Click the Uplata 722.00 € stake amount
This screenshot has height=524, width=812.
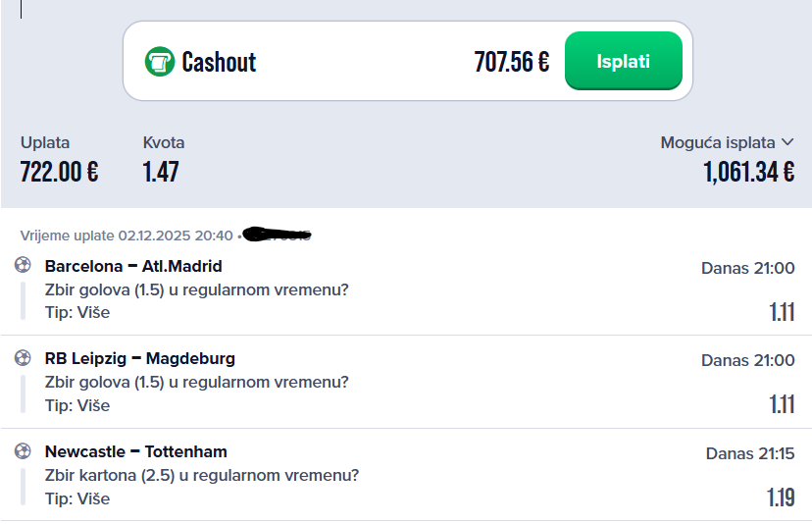(59, 172)
